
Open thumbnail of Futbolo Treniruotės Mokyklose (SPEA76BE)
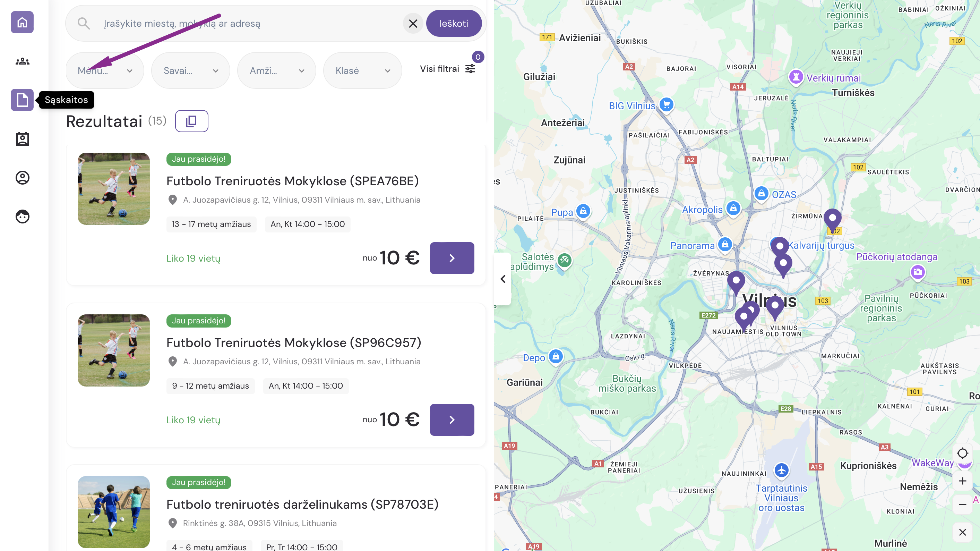coord(114,189)
